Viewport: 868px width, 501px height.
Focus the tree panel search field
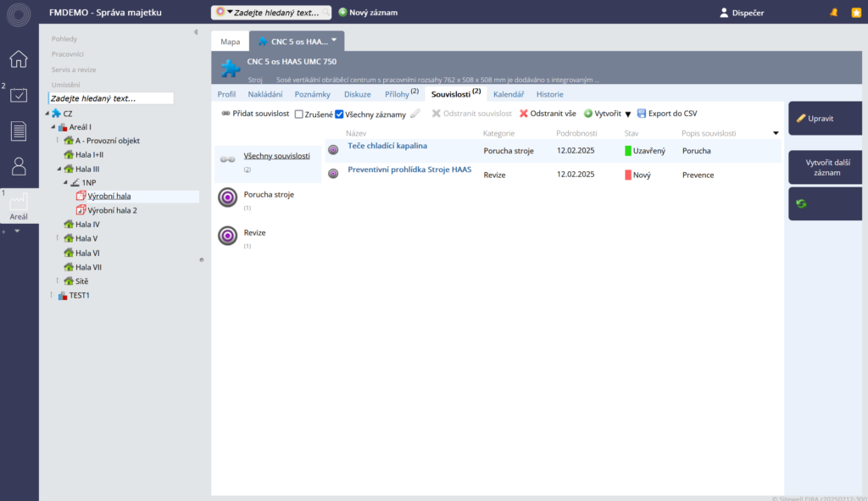pos(111,98)
